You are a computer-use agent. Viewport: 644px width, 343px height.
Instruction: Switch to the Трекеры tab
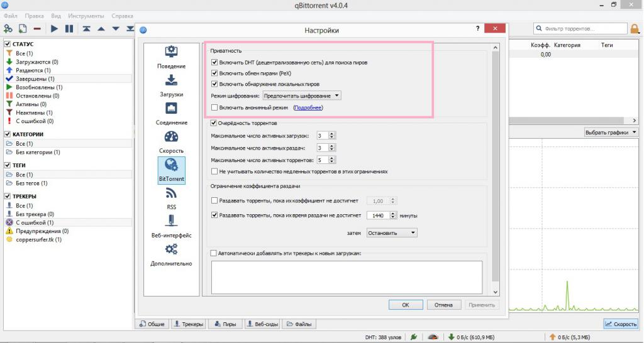pos(189,324)
